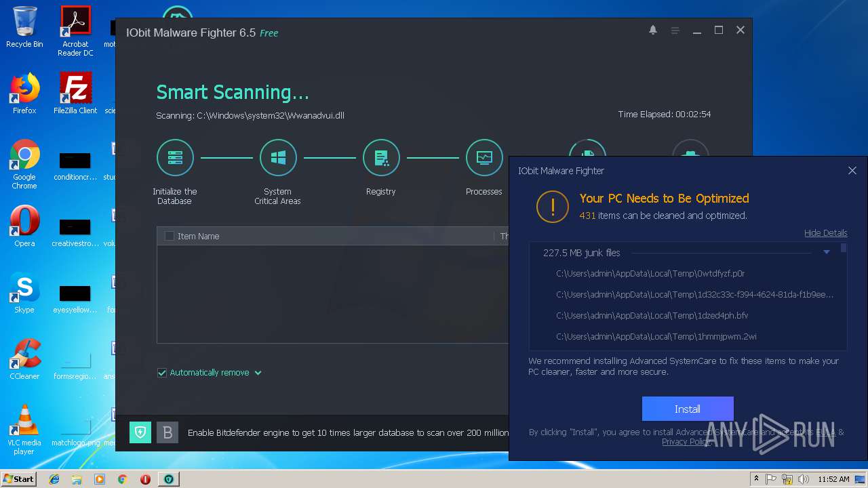This screenshot has width=868, height=488.
Task: Open eyesyellow desktop file icon
Action: tap(75, 299)
